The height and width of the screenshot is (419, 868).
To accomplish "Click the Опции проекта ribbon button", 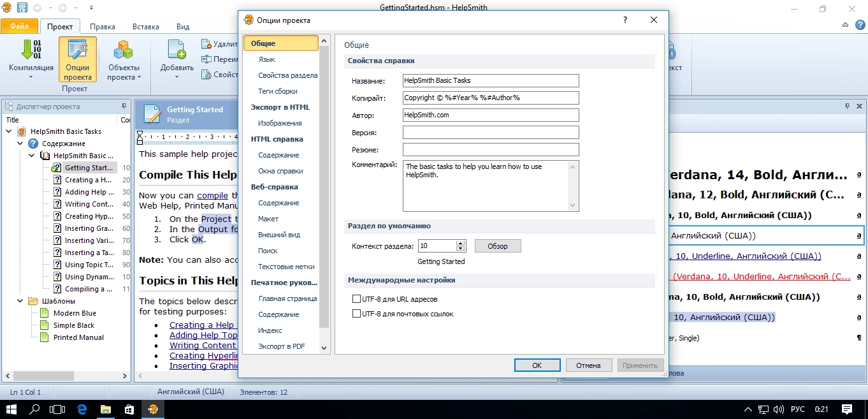I will tap(78, 59).
